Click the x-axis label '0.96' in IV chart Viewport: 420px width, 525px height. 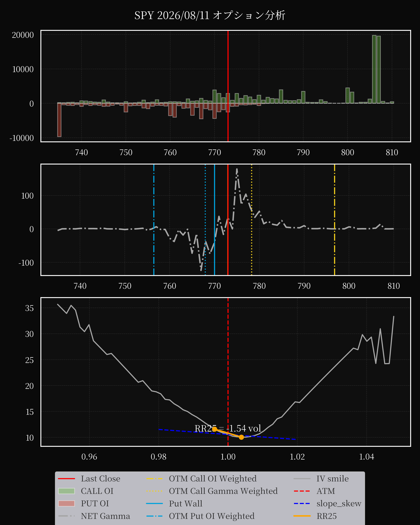point(89,457)
